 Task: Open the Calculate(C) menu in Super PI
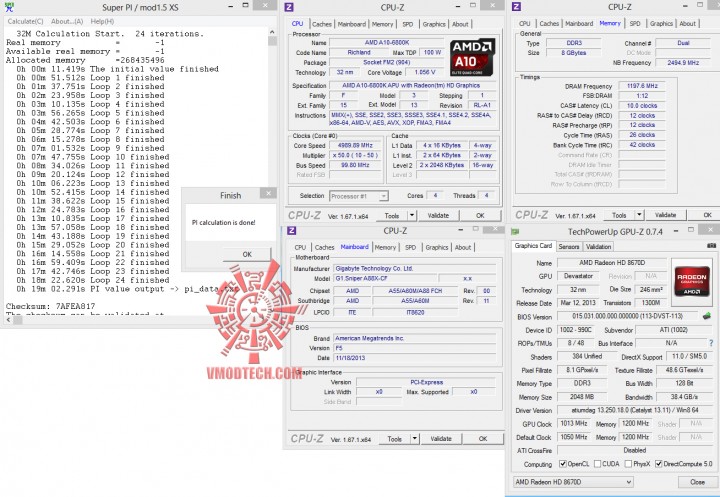click(x=25, y=21)
